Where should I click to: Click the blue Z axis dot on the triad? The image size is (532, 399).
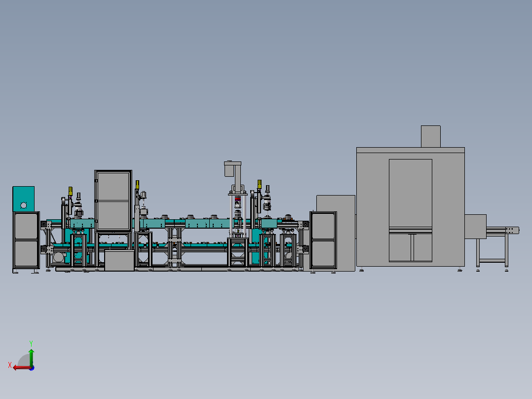coord(32,368)
